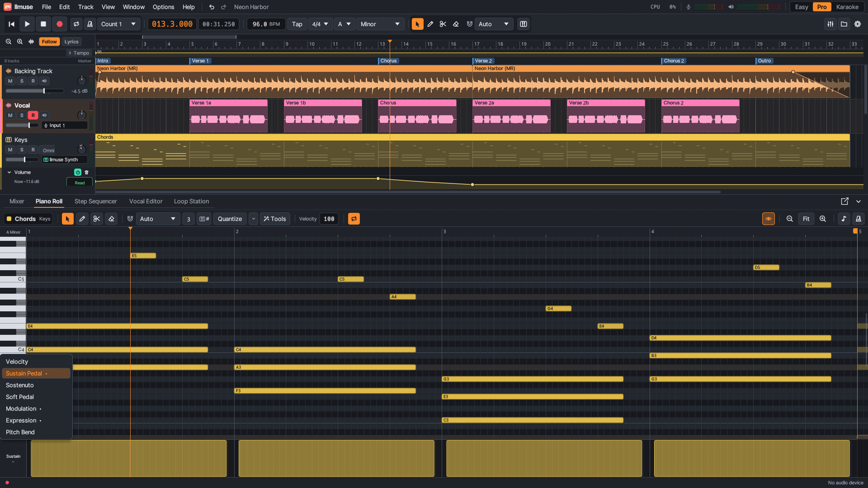Start playback with the Play button
Viewport: 868px width, 488px height.
point(27,24)
